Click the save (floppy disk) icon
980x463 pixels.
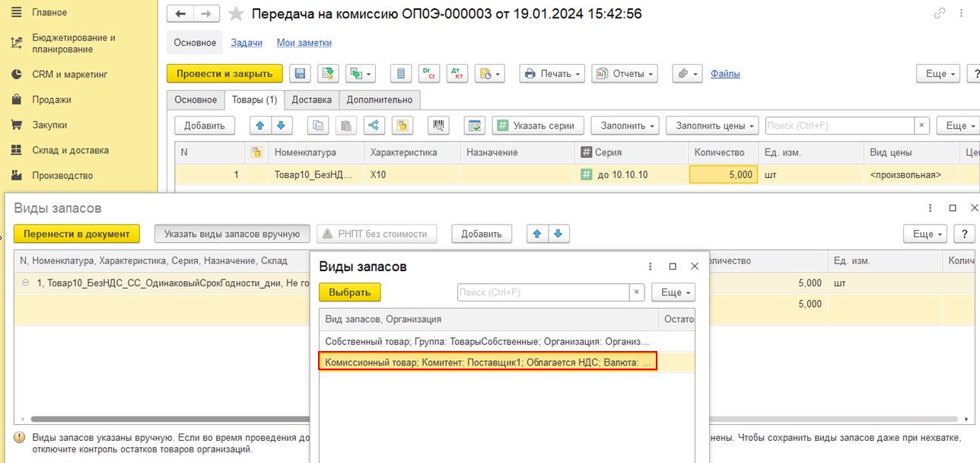click(x=300, y=74)
